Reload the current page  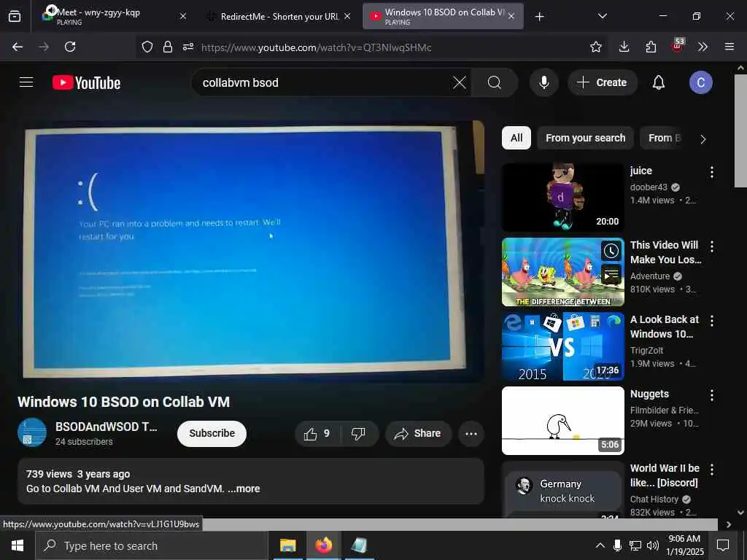pos(70,47)
